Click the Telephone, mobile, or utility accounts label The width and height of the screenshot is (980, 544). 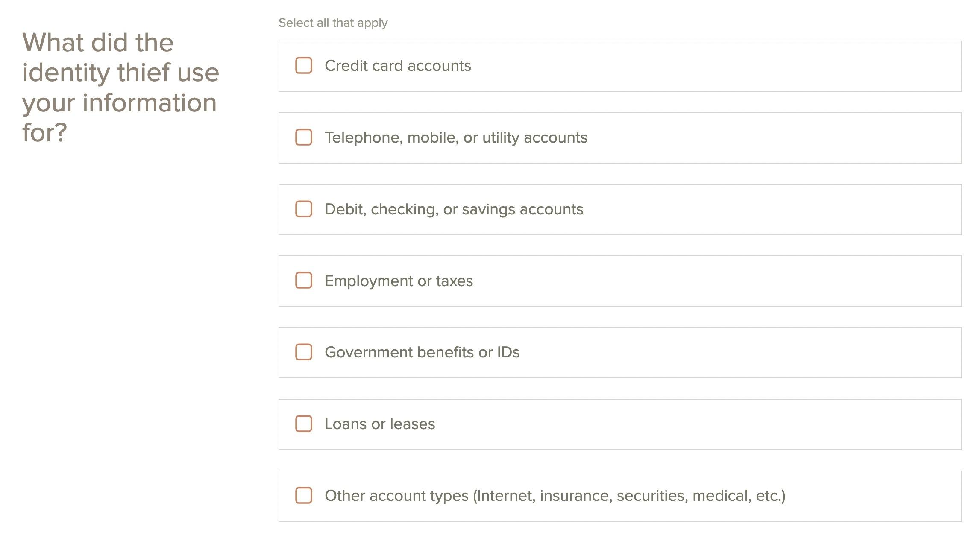456,137
